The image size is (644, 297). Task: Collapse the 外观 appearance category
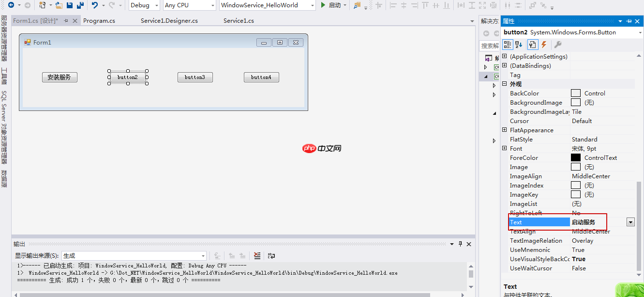point(504,84)
